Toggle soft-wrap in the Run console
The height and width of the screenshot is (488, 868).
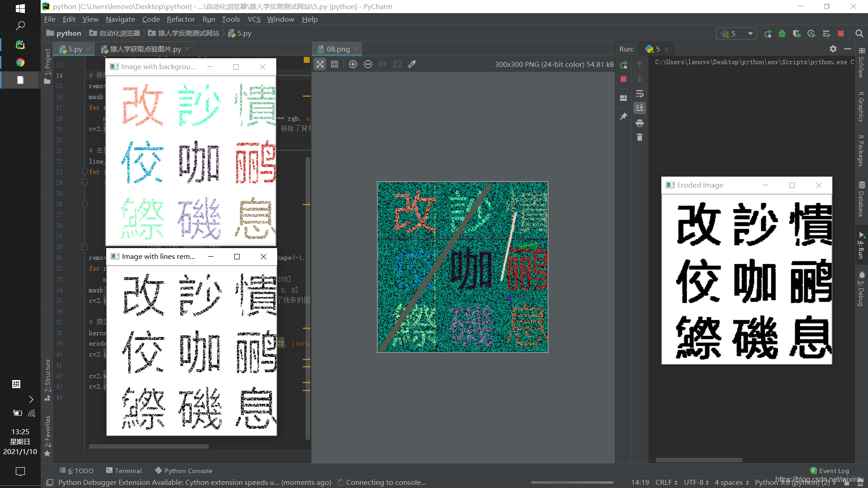pos(640,94)
